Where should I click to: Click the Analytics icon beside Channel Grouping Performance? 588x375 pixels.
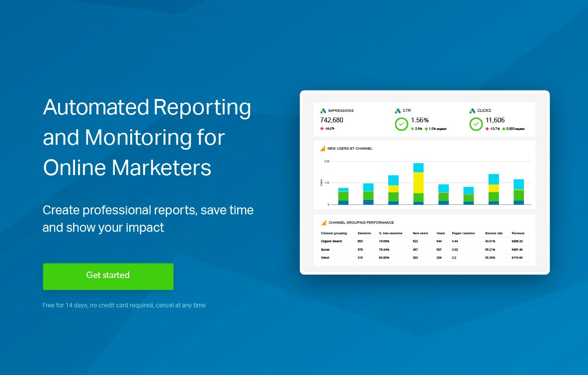pyautogui.click(x=324, y=223)
